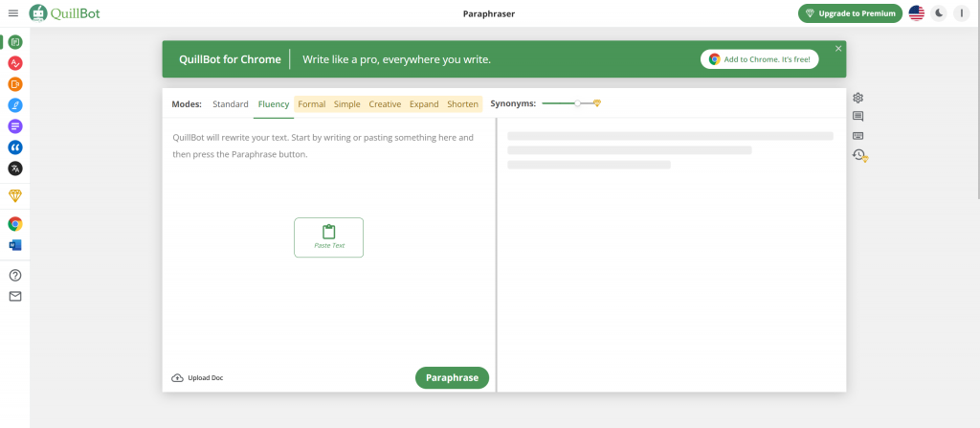Click the green Paraphrase button
The image size is (980, 428).
pyautogui.click(x=452, y=378)
